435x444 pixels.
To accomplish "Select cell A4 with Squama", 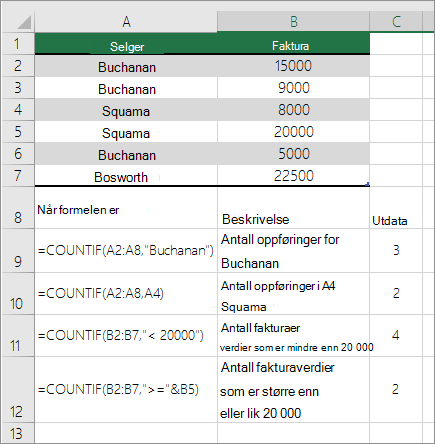I will tap(126, 110).
